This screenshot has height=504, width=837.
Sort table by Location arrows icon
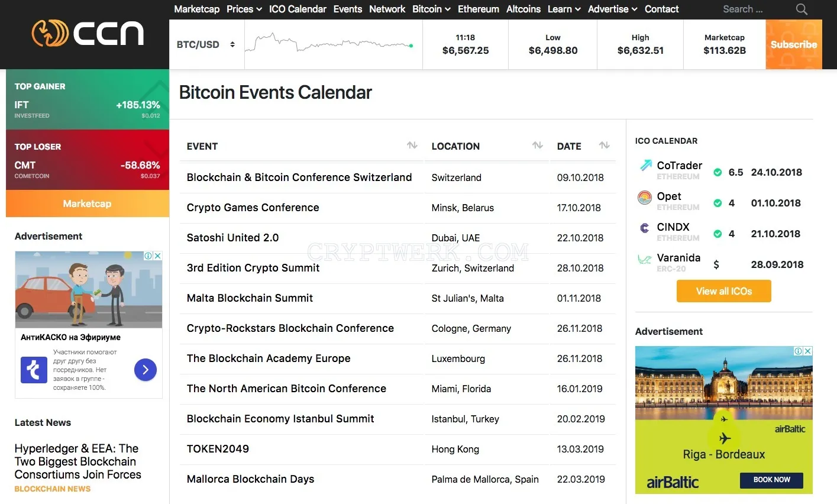click(x=537, y=146)
